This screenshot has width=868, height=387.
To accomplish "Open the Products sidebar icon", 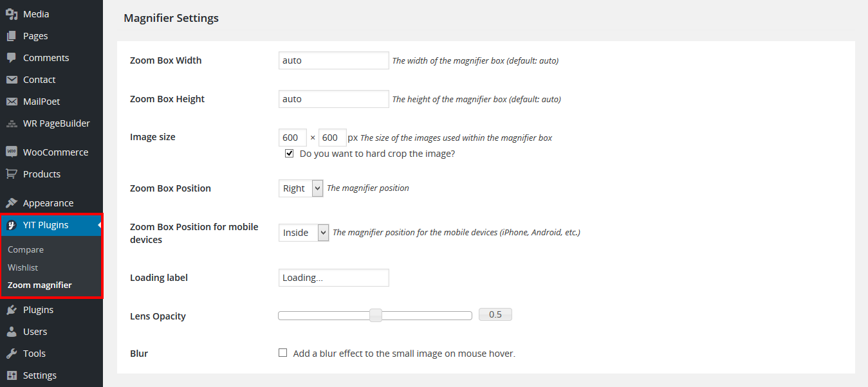I will pyautogui.click(x=13, y=174).
